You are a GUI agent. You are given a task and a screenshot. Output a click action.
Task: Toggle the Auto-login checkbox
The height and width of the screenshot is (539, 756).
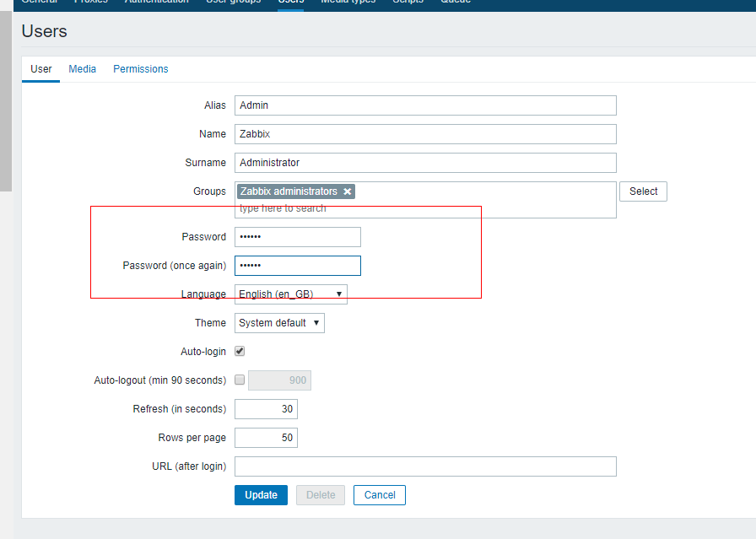240,351
